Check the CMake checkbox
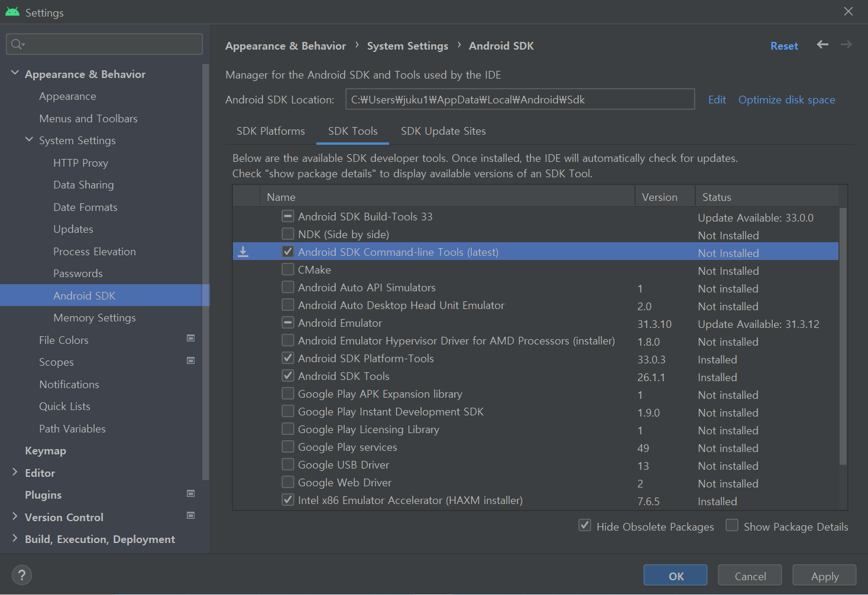Screen dimensions: 868x595 288,269
